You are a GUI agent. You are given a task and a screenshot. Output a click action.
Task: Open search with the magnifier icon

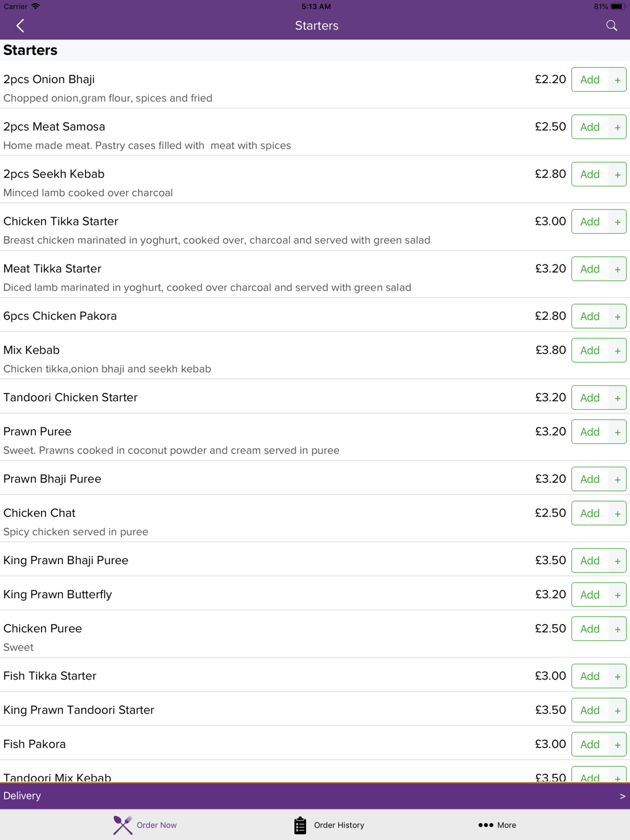[611, 26]
